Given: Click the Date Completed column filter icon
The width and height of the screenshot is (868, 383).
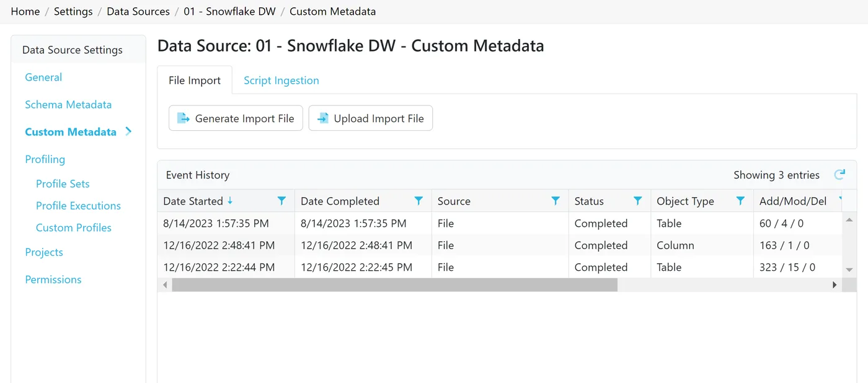Looking at the screenshot, I should pyautogui.click(x=418, y=201).
